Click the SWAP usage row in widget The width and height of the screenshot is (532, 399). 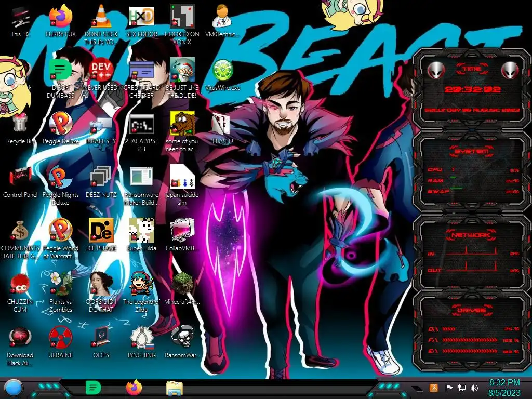(x=473, y=192)
